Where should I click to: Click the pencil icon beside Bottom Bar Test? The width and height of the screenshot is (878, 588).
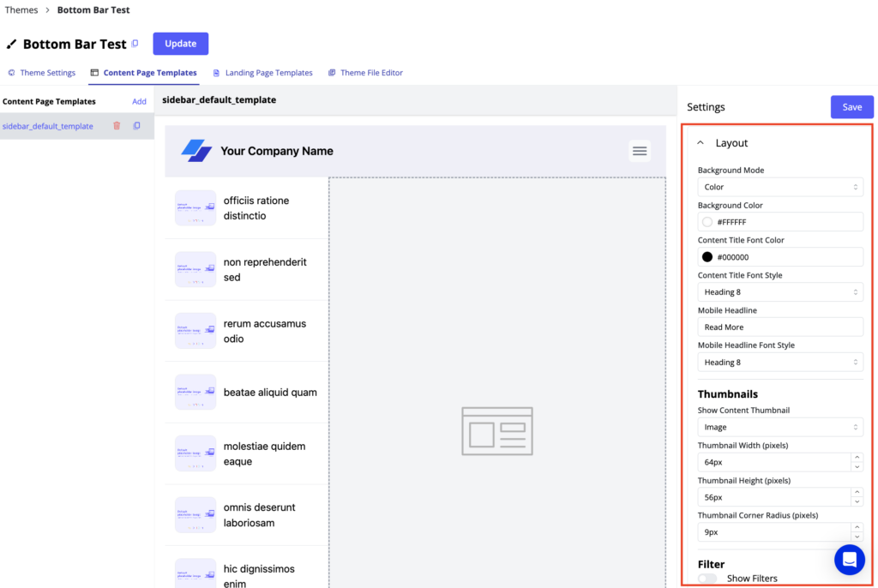point(11,43)
